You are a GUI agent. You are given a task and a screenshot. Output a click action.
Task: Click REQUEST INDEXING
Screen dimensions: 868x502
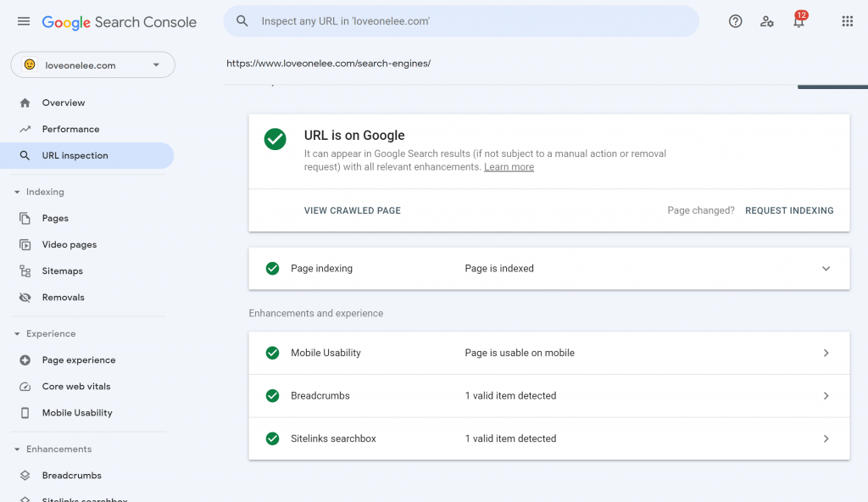click(789, 210)
